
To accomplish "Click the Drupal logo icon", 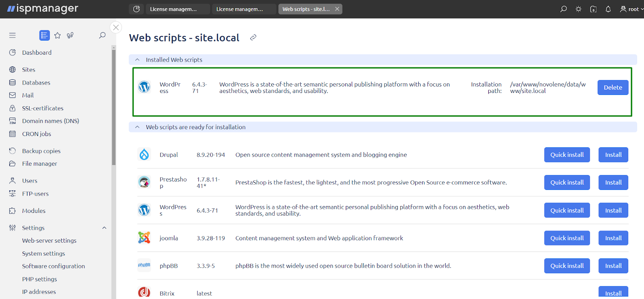I will [144, 155].
